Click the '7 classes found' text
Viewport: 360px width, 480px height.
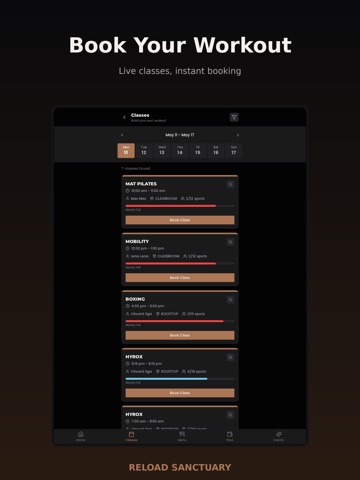coord(136,168)
